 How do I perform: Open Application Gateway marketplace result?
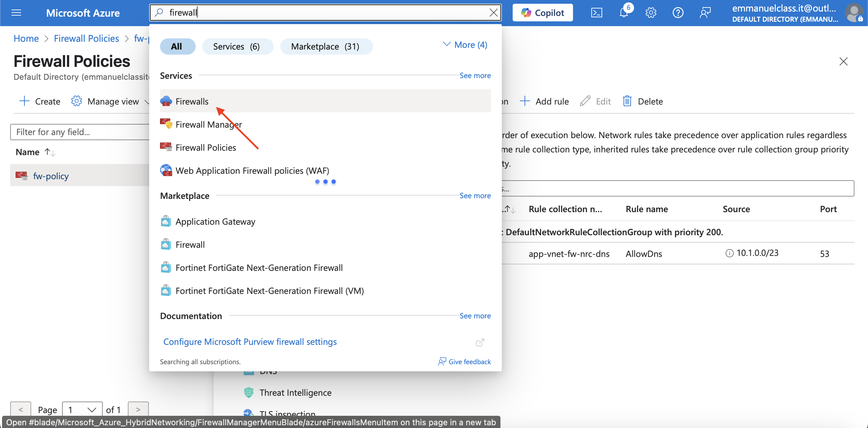click(x=325, y=221)
